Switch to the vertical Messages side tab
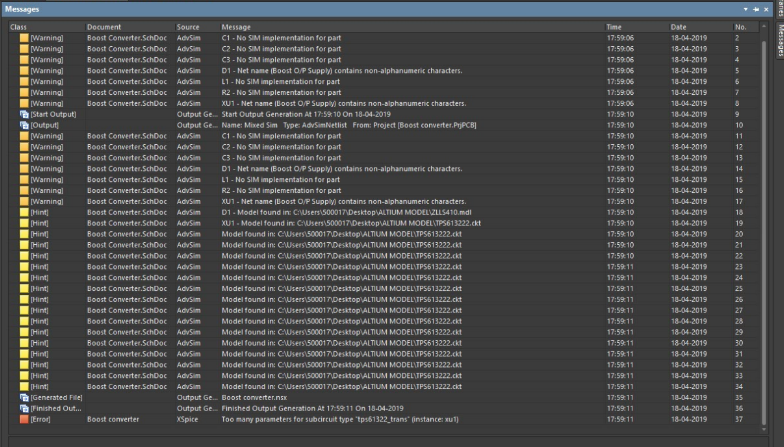Screen dimensions: 784x447 tap(780, 41)
